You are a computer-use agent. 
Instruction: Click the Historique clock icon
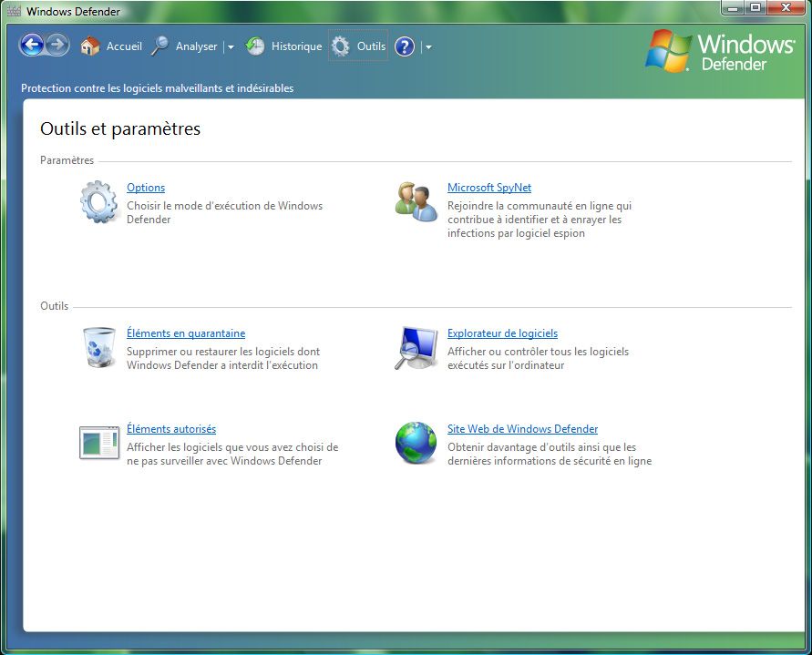255,46
